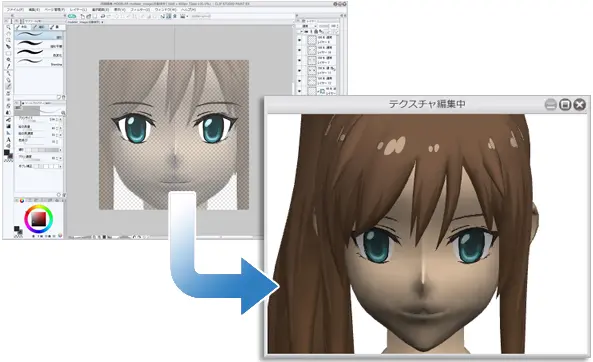Click main color swatch below toolbox
The image size is (593, 362).
7,152
